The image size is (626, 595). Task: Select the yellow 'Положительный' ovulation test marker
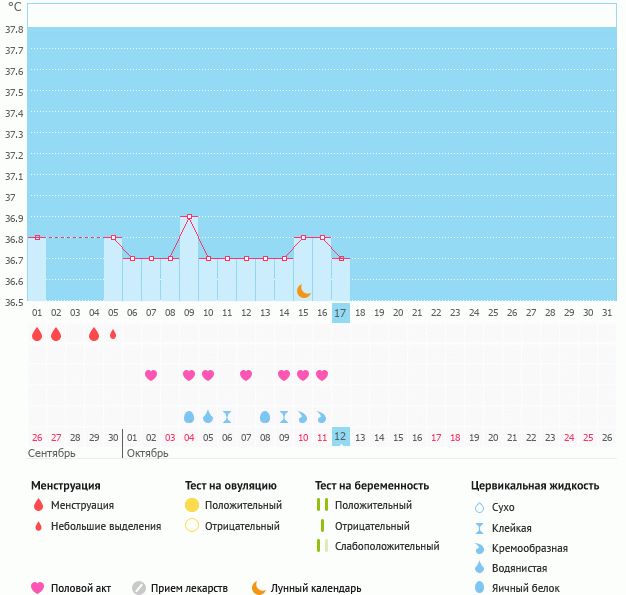pyautogui.click(x=192, y=505)
